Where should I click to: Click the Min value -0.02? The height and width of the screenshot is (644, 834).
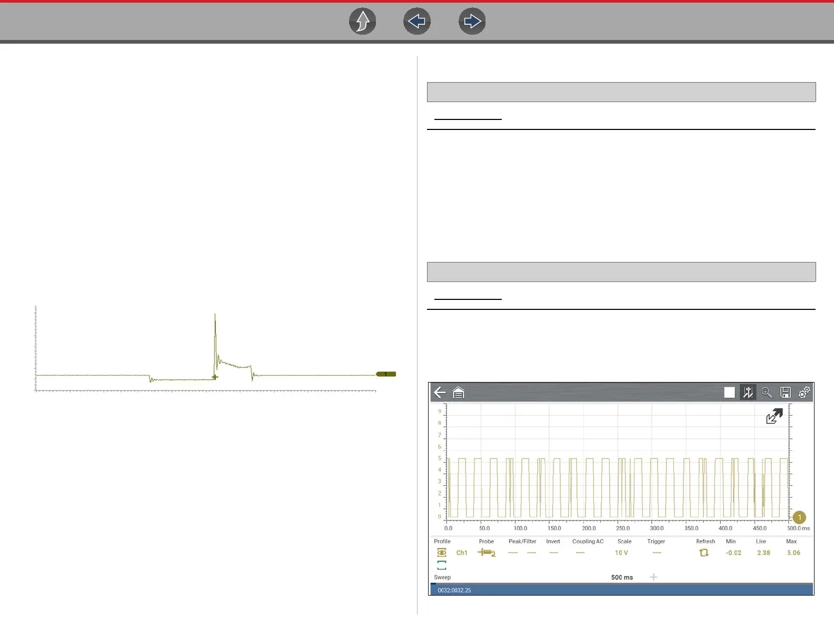[733, 553]
